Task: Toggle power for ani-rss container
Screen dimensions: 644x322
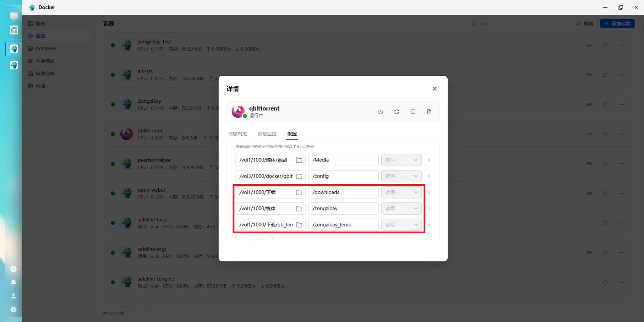Action: tap(605, 75)
